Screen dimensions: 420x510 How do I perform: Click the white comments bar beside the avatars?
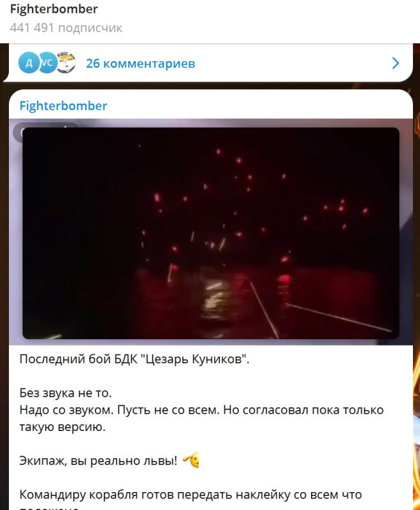click(293, 63)
